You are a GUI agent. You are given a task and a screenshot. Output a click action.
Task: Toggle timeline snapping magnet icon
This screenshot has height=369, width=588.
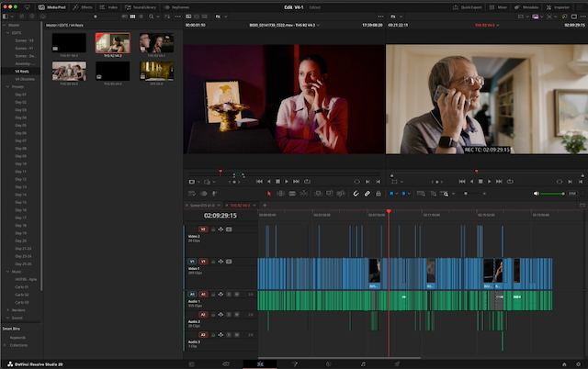pos(356,194)
